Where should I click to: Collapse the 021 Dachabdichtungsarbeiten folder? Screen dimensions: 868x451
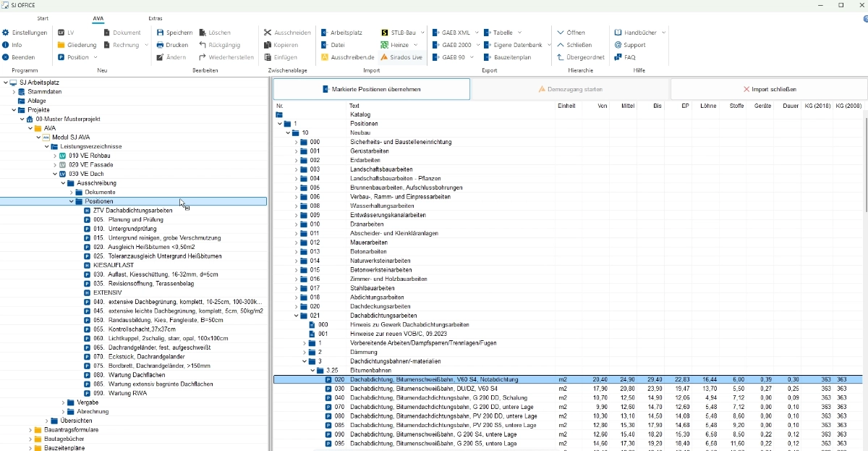tap(296, 316)
